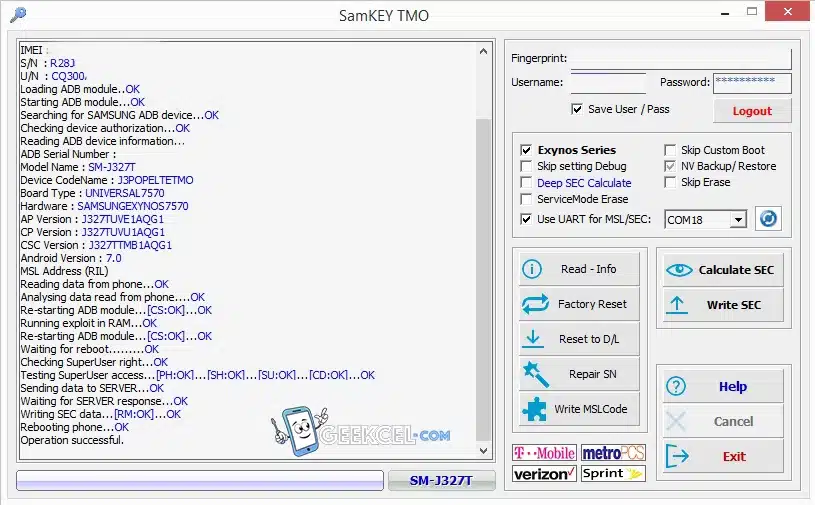Click the log vertical scrollbar thumb
This screenshot has height=505, width=815.
483,281
